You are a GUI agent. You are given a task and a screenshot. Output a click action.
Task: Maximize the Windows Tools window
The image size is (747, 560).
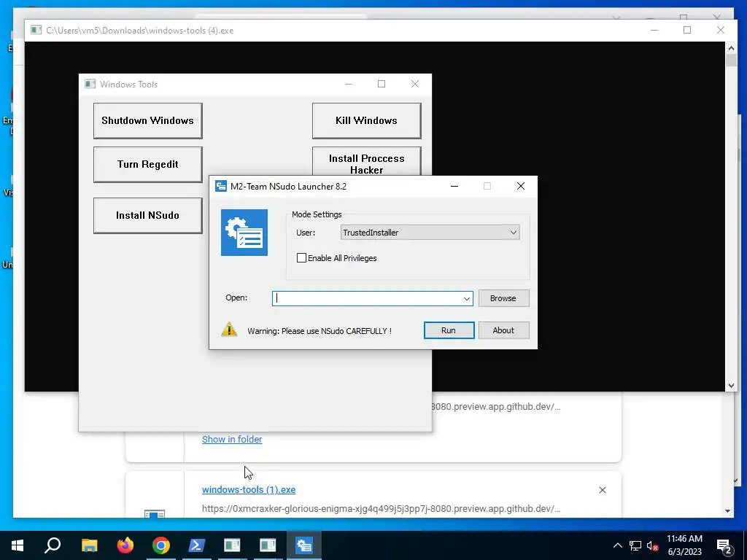pos(382,85)
